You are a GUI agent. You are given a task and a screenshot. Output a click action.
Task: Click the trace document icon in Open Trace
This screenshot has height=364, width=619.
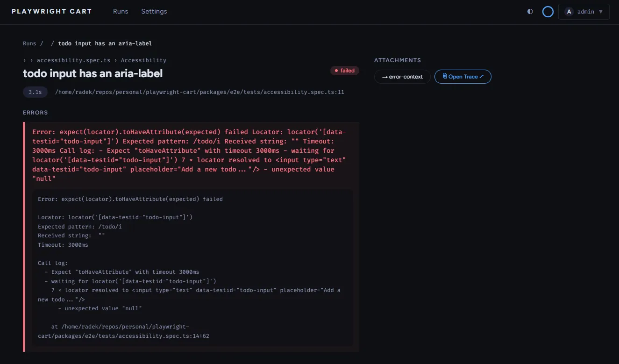(444, 76)
